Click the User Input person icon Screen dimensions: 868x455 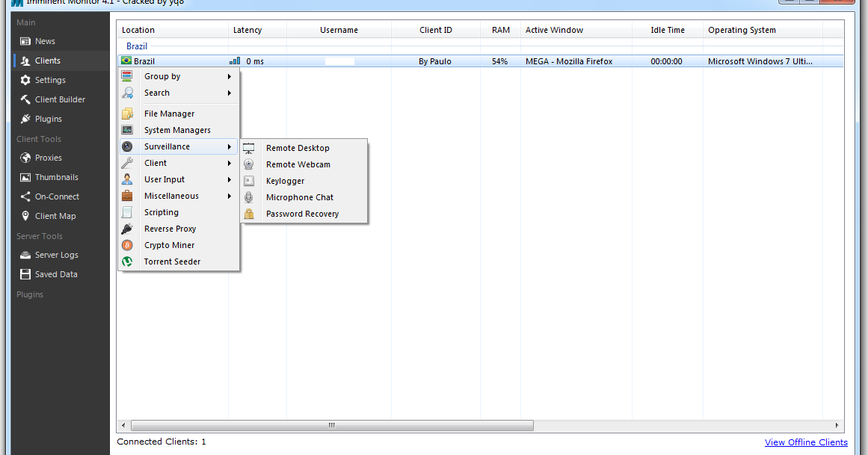tap(127, 179)
